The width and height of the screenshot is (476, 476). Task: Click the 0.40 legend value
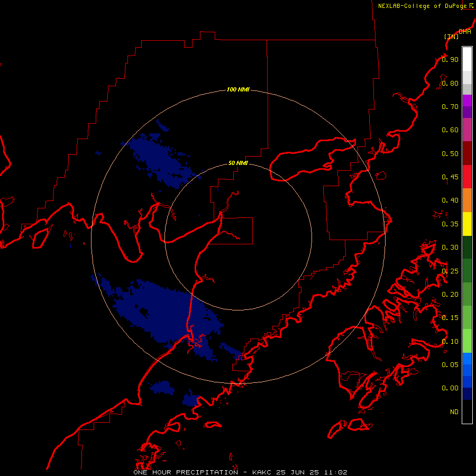pyautogui.click(x=450, y=200)
